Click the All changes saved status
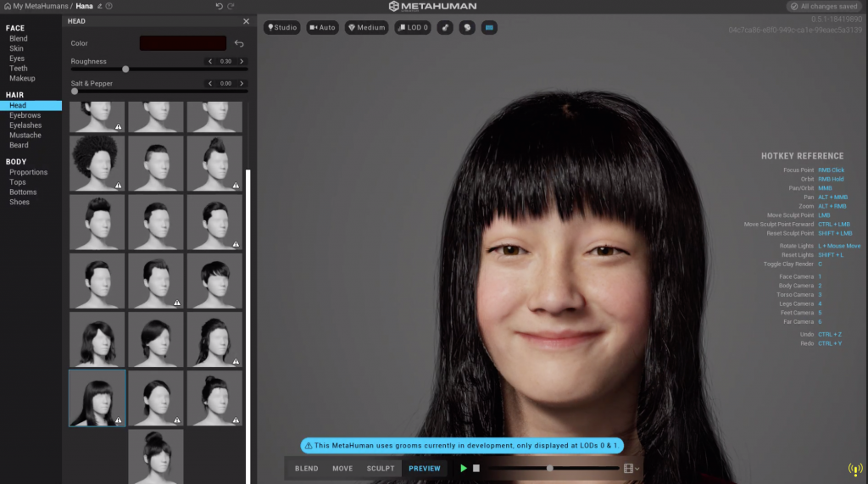Image resolution: width=868 pixels, height=484 pixels. (824, 6)
